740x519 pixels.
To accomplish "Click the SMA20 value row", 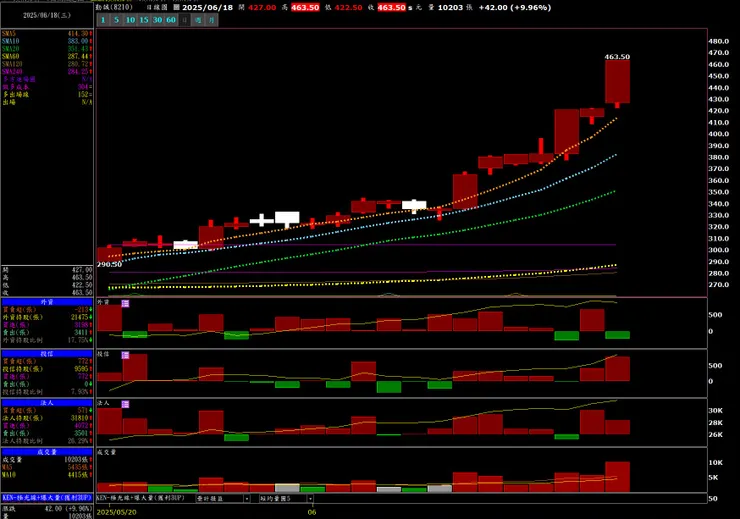I will [47, 49].
